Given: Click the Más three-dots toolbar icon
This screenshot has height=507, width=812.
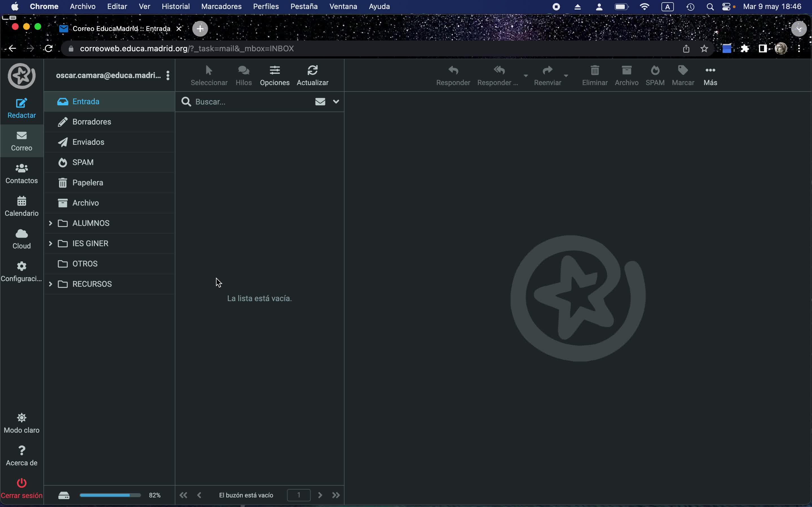Looking at the screenshot, I should pyautogui.click(x=710, y=70).
